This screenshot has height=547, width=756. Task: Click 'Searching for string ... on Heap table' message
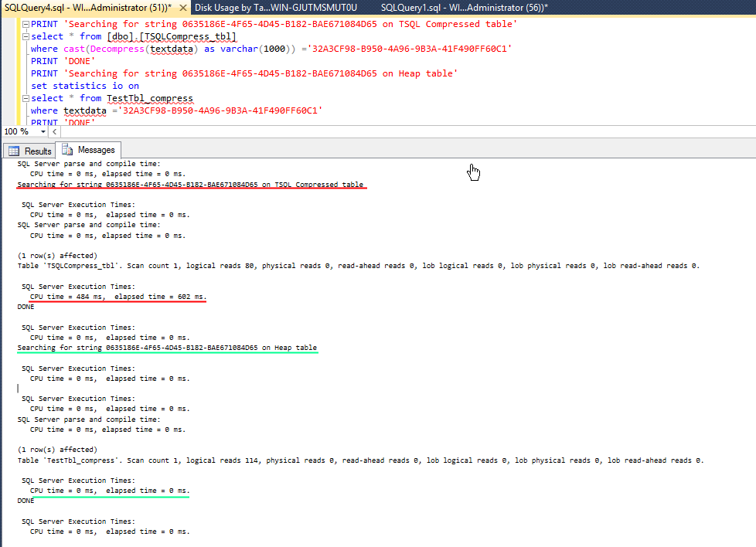[167, 348]
